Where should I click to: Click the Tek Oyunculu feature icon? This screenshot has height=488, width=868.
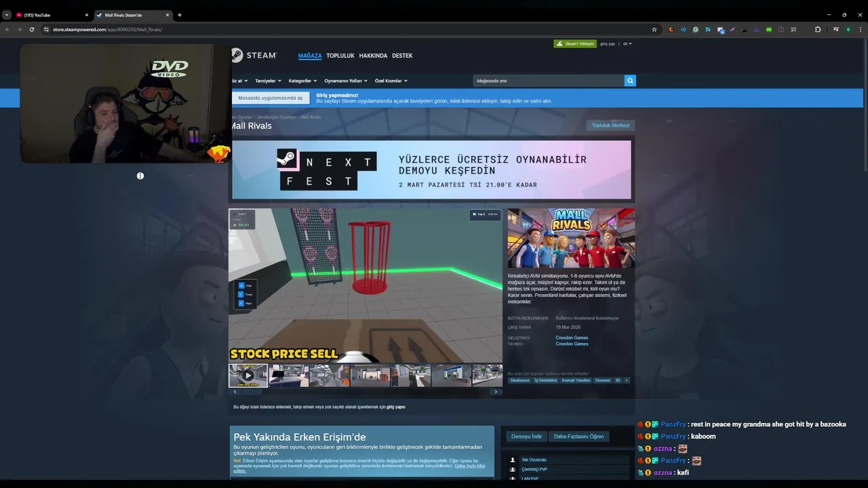click(x=512, y=460)
